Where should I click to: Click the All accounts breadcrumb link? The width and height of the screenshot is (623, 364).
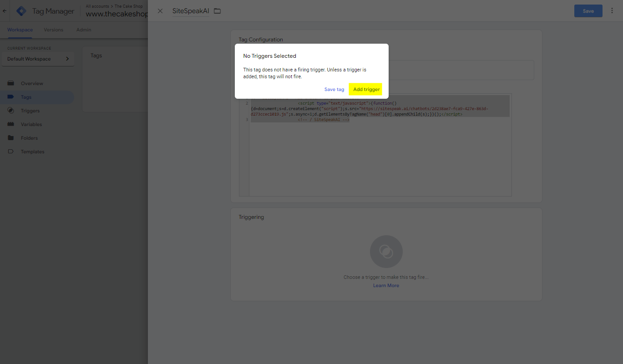click(97, 6)
